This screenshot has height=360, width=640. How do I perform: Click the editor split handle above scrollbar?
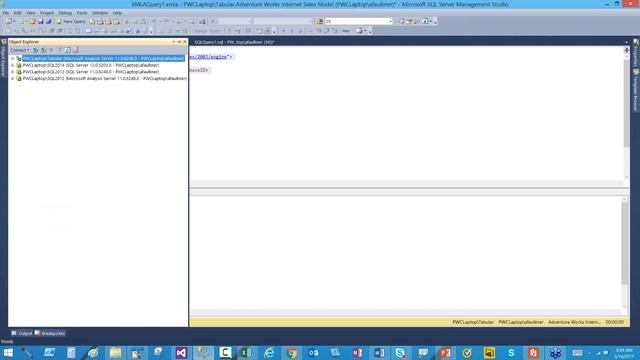pyautogui.click(x=627, y=50)
